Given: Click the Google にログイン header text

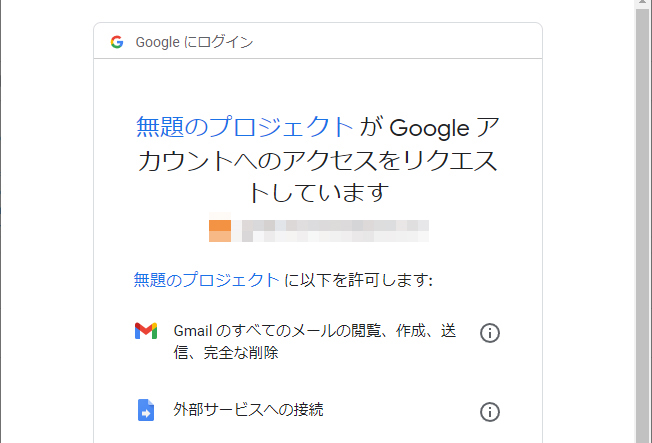Looking at the screenshot, I should pyautogui.click(x=194, y=42).
